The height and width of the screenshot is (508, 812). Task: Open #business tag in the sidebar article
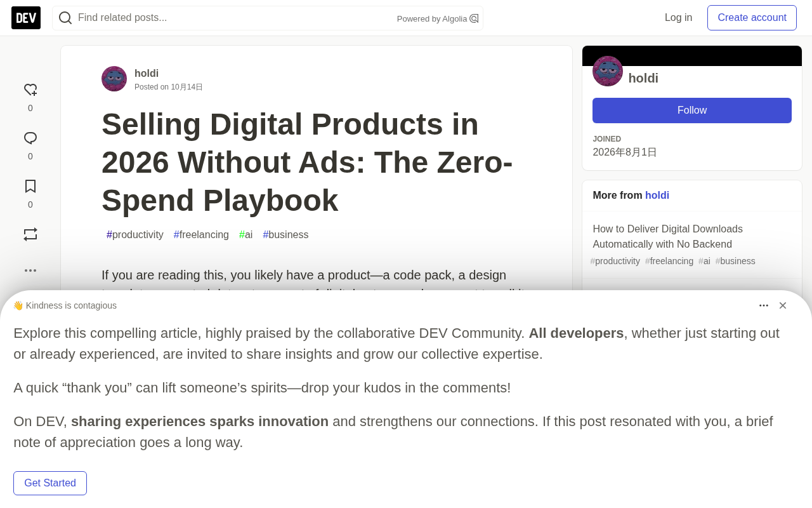[735, 261]
